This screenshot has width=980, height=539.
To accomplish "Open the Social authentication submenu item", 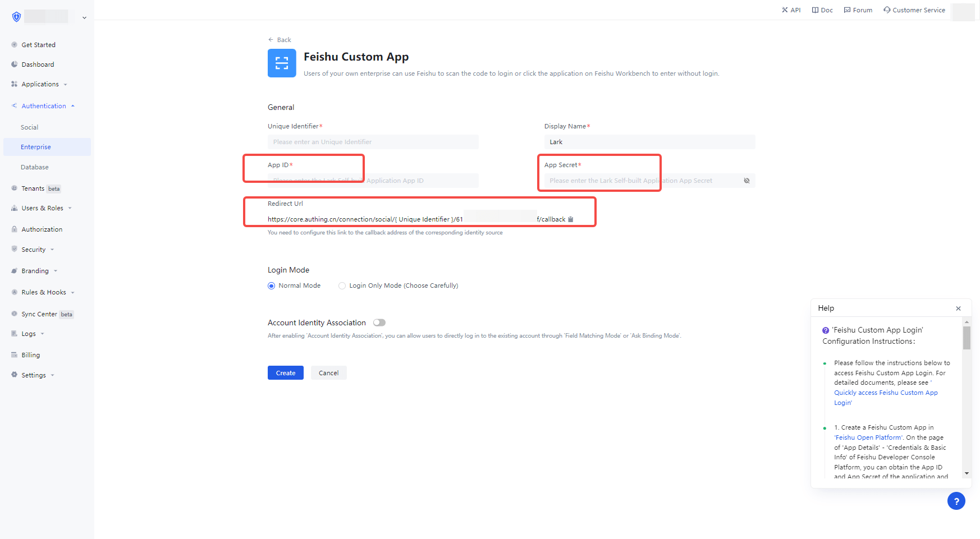I will point(30,127).
